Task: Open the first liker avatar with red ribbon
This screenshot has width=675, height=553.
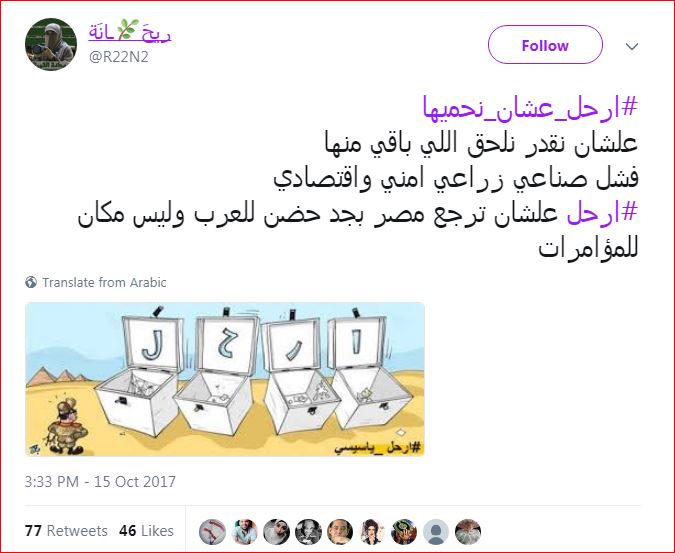Action: (x=212, y=531)
